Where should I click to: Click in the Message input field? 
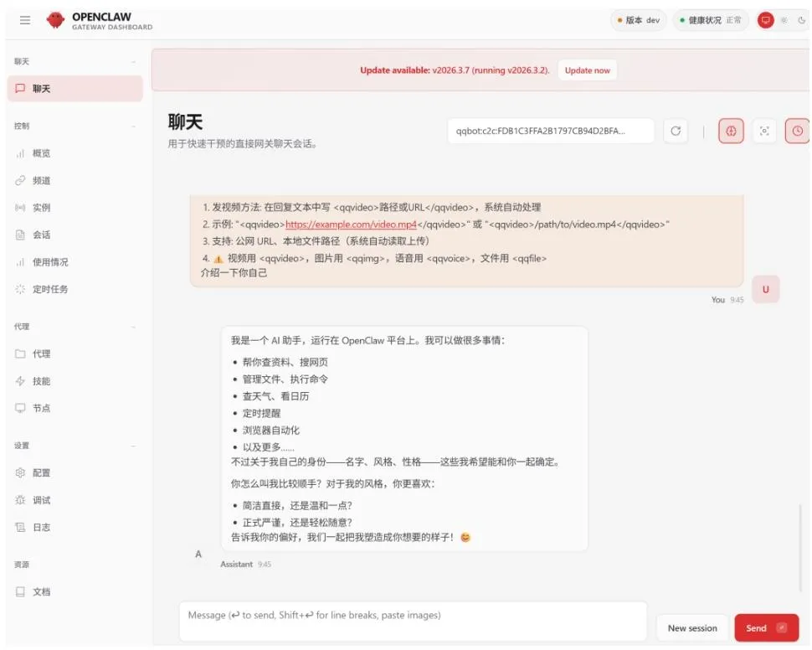(414, 621)
